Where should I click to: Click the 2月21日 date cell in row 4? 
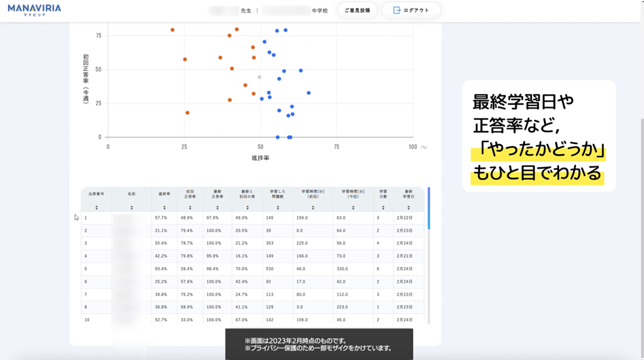[x=404, y=256]
